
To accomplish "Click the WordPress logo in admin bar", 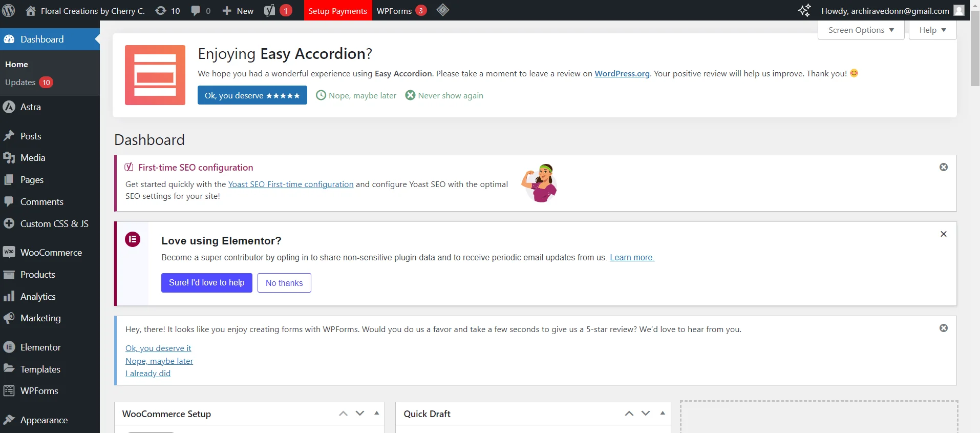I will [x=9, y=10].
